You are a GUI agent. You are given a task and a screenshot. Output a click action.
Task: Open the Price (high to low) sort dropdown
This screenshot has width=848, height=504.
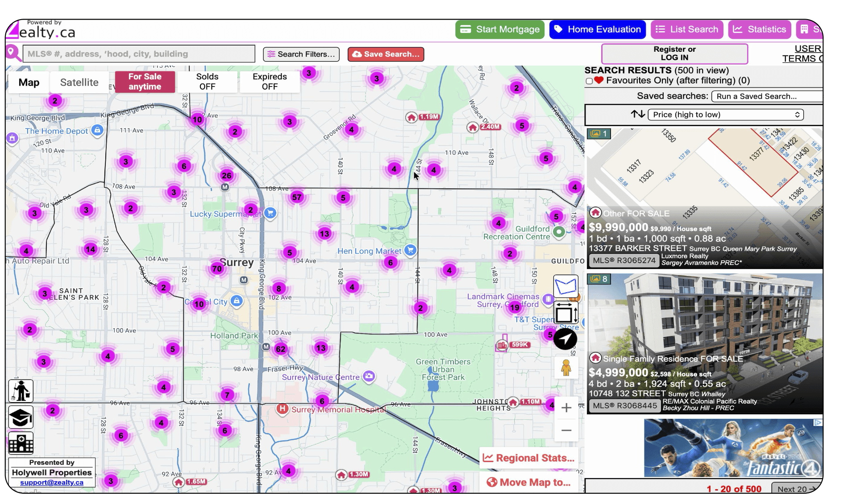[725, 115]
